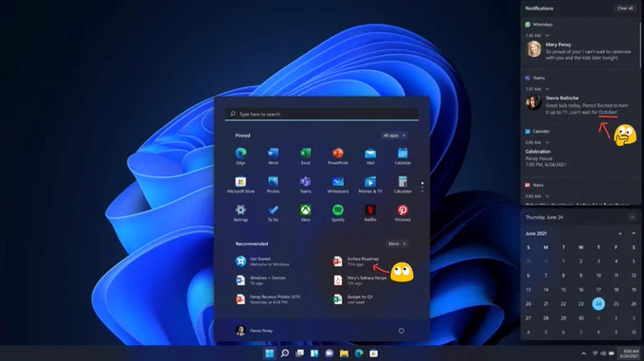Open Panay Reunion Photos 2019 file

[268, 299]
